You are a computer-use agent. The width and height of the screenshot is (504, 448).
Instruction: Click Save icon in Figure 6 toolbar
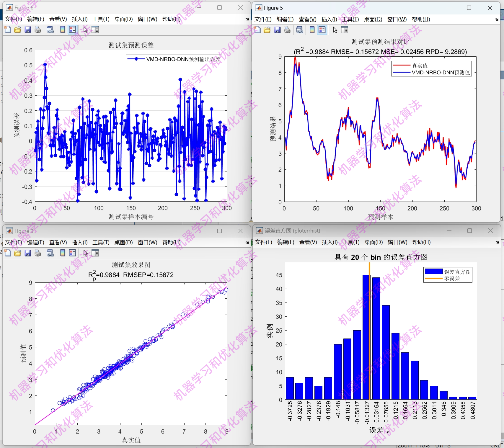pos(28,30)
